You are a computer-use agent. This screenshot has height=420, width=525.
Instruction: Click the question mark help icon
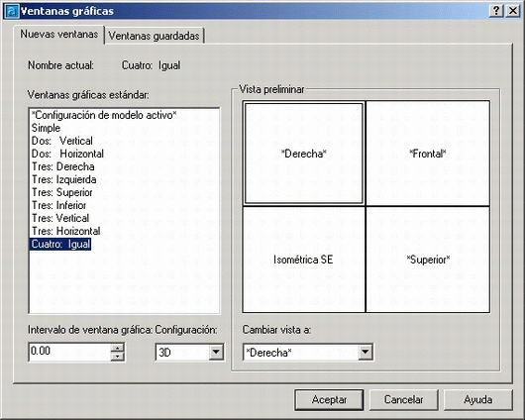(496, 11)
